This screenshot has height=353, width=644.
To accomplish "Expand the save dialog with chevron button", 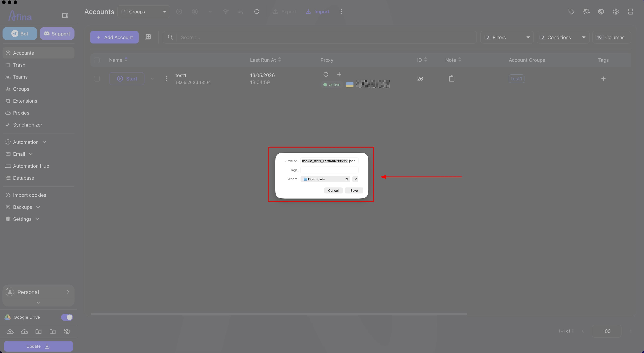I will (x=355, y=179).
